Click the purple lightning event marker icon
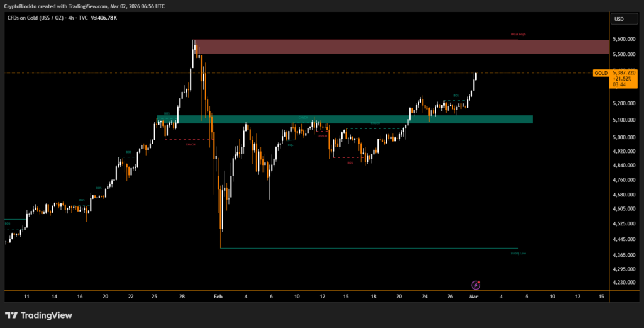 (476, 285)
